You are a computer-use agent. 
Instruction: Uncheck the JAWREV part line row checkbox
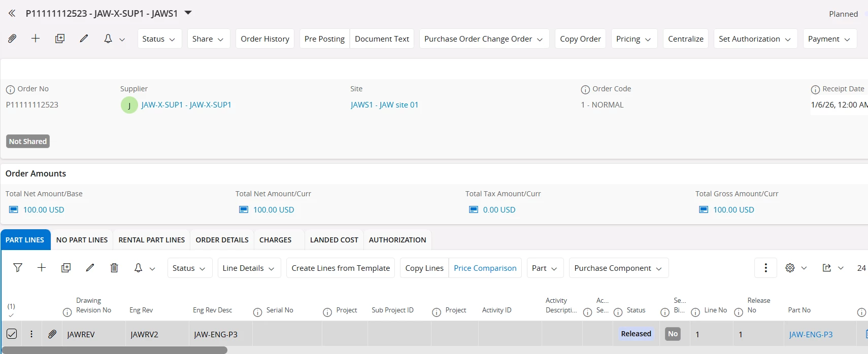tap(12, 334)
